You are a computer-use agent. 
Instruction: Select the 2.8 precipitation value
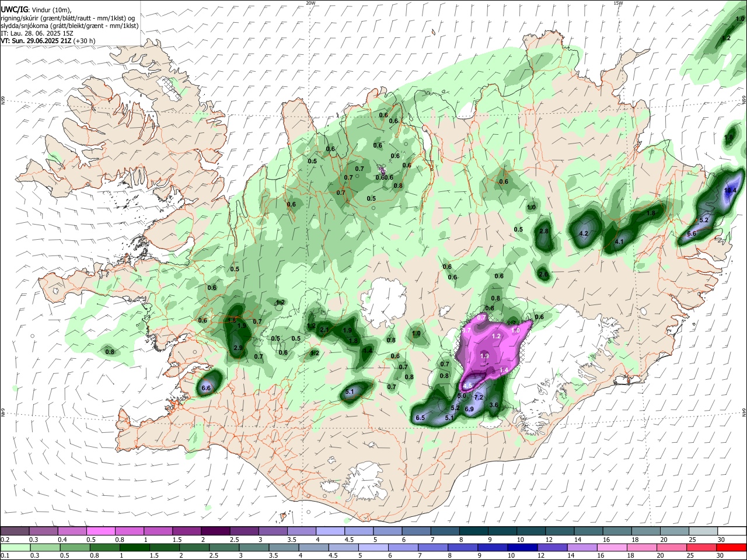click(544, 232)
